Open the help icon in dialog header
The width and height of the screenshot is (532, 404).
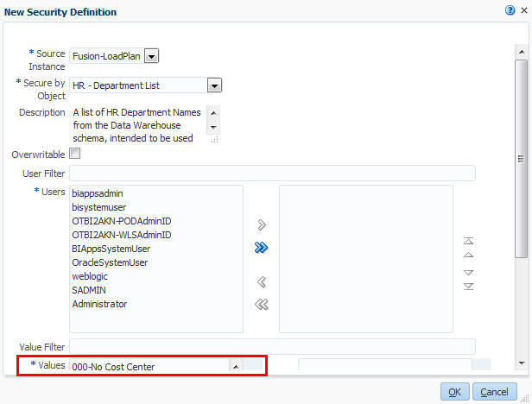[510, 10]
